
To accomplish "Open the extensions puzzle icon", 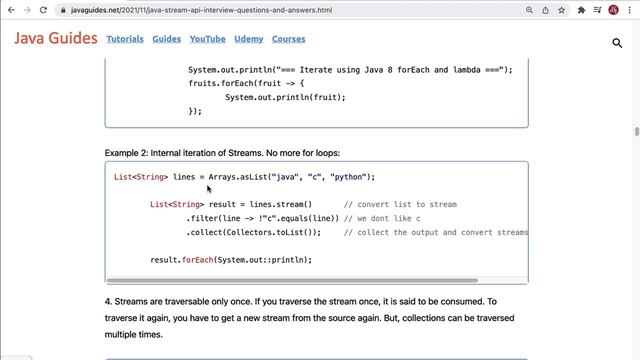I will pos(581,10).
